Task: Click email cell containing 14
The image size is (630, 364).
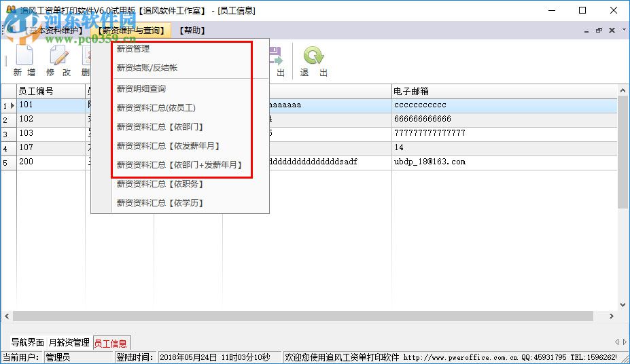Action: click(504, 148)
